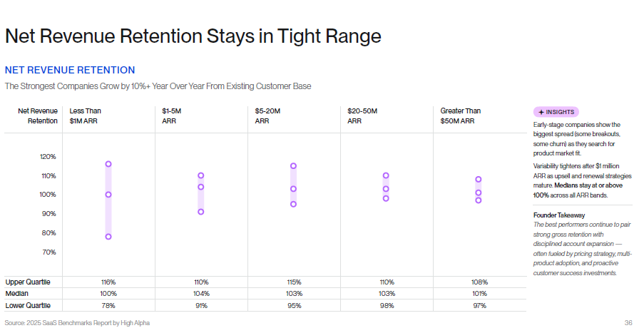Click the upper quartile dot for $5-20M ARR
This screenshot has width=644, height=333.
(293, 166)
